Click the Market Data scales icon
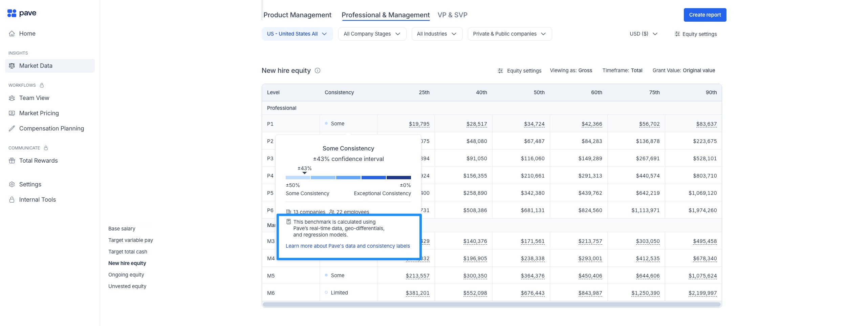This screenshot has height=326, width=868. tap(12, 66)
